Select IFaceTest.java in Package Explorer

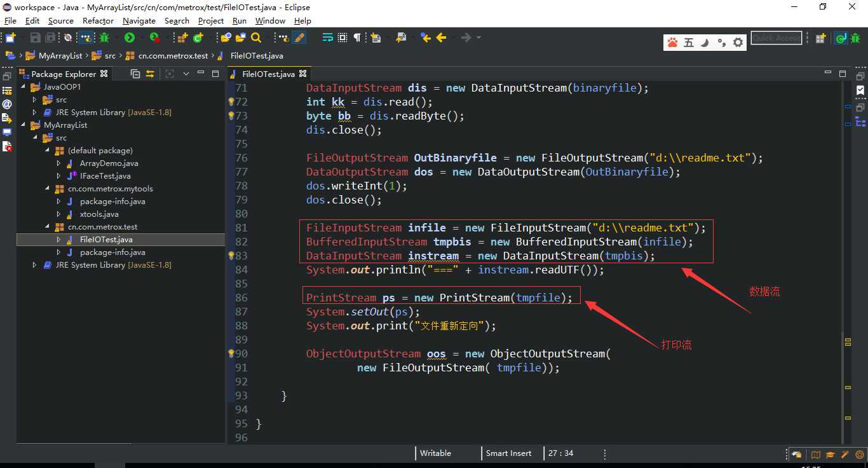[x=105, y=176]
